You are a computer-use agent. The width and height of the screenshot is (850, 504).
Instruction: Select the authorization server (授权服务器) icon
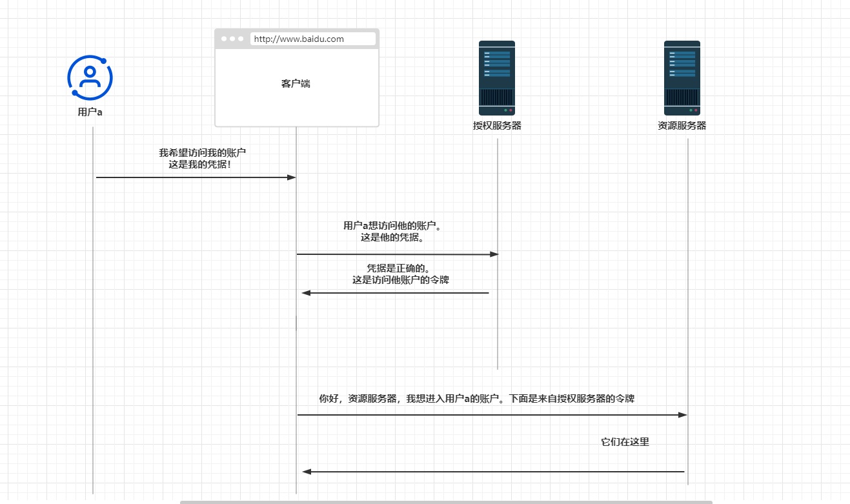pos(497,78)
